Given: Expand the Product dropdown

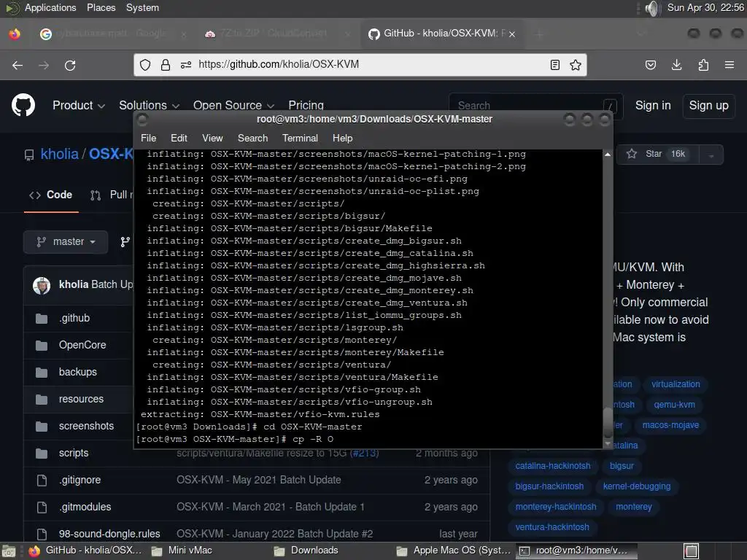Looking at the screenshot, I should (x=79, y=105).
